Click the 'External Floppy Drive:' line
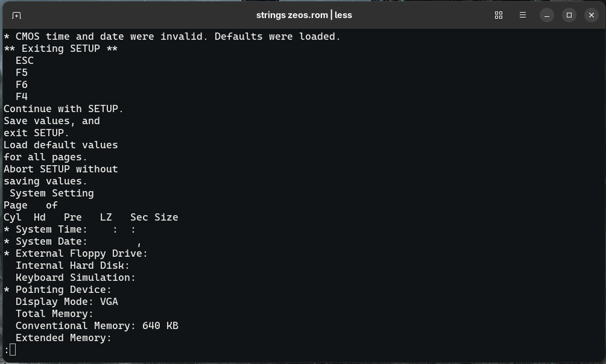 pos(76,254)
